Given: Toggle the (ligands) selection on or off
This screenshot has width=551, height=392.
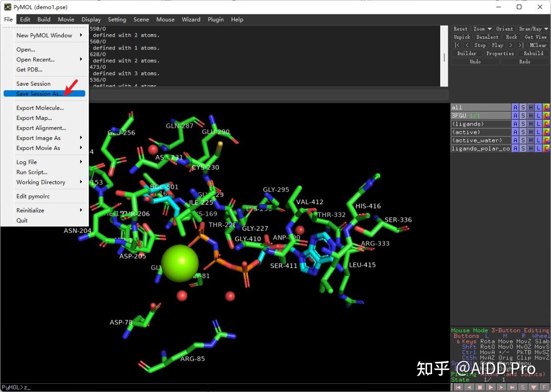Looking at the screenshot, I should point(480,124).
